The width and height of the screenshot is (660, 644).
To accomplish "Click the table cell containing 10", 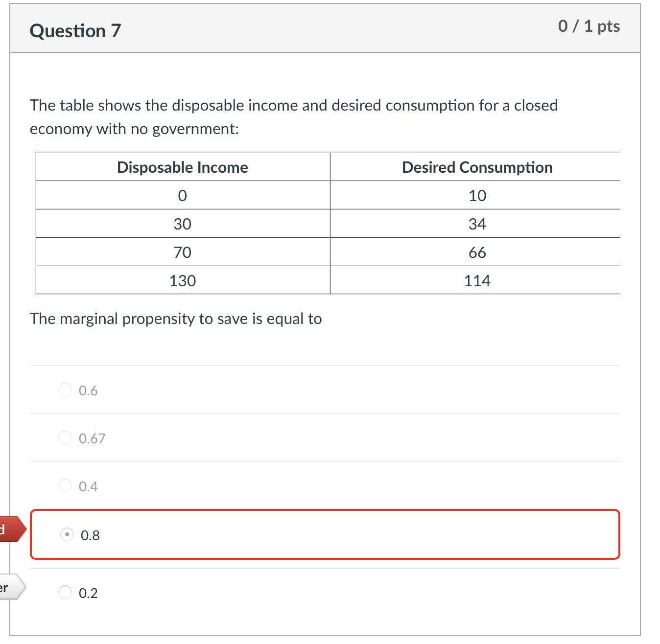I will [x=477, y=195].
